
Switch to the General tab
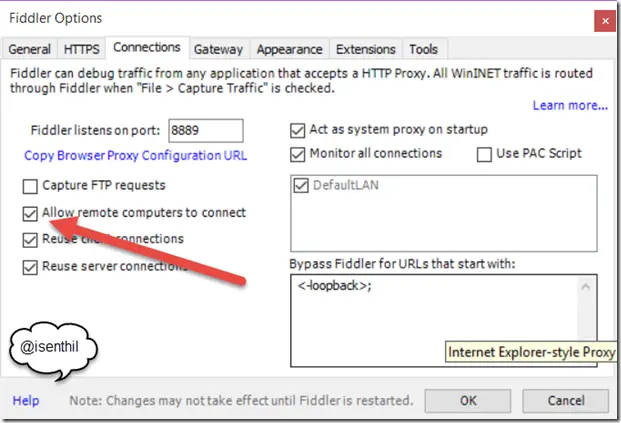coord(29,49)
